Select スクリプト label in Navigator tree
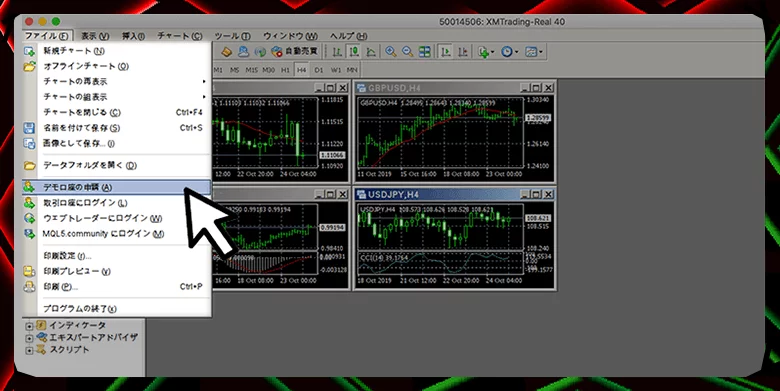Viewport: 780px width, 391px height. coord(69,350)
